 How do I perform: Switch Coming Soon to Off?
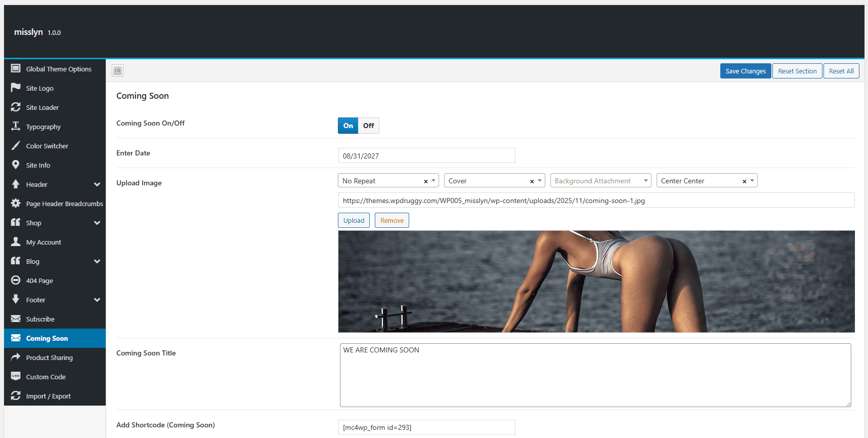coord(369,126)
